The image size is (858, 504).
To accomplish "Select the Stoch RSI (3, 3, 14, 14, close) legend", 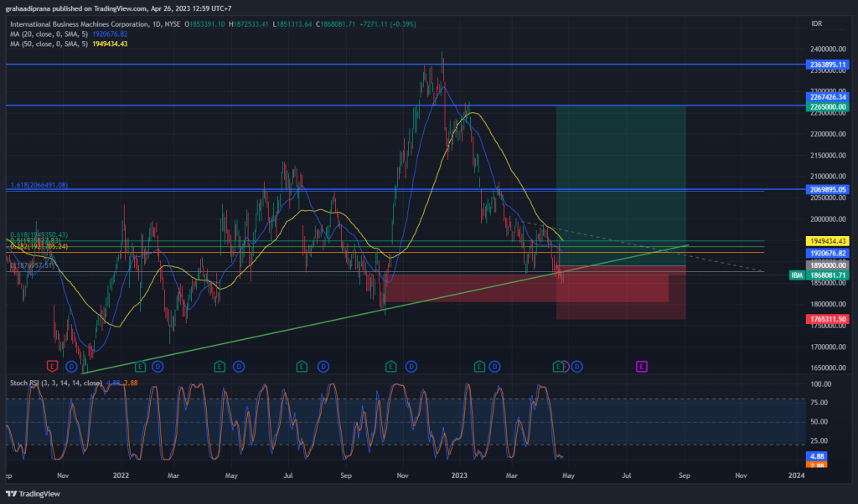I will pos(56,383).
